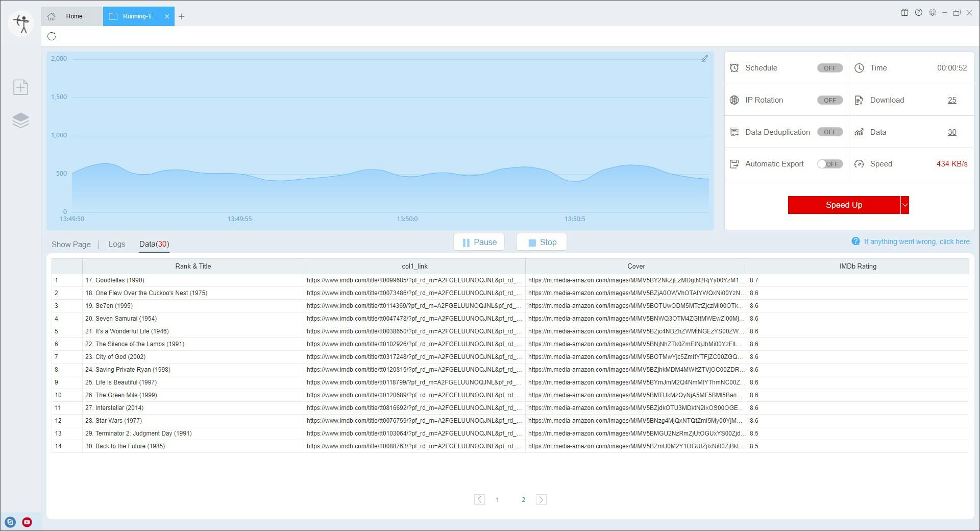Select the Data(30) tab
980x531 pixels.
pos(154,244)
